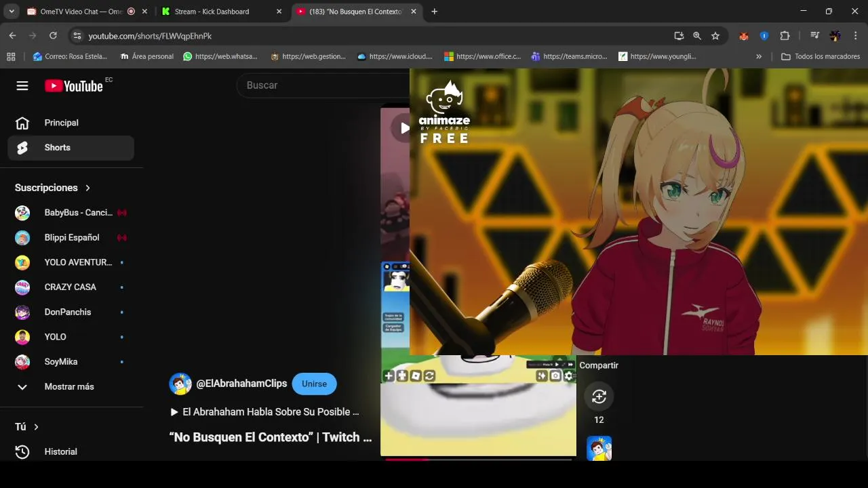868x488 pixels.
Task: Open @ElAbrahahamClips channel link
Action: (x=241, y=384)
